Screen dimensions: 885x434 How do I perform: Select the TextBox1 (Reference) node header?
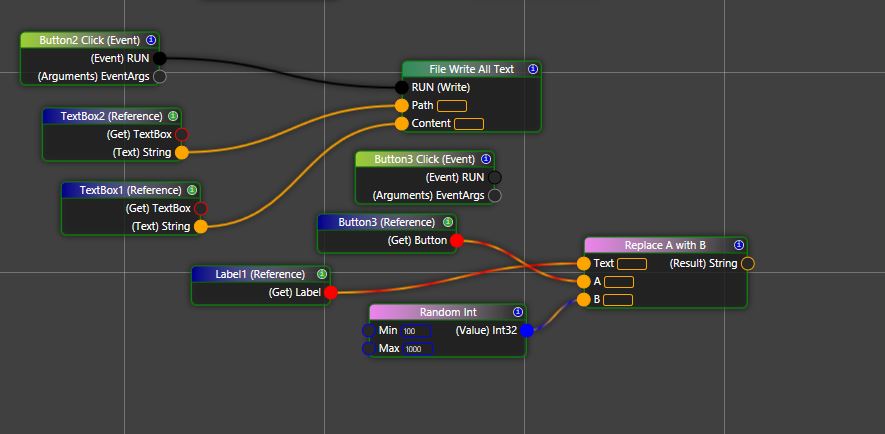[131, 190]
